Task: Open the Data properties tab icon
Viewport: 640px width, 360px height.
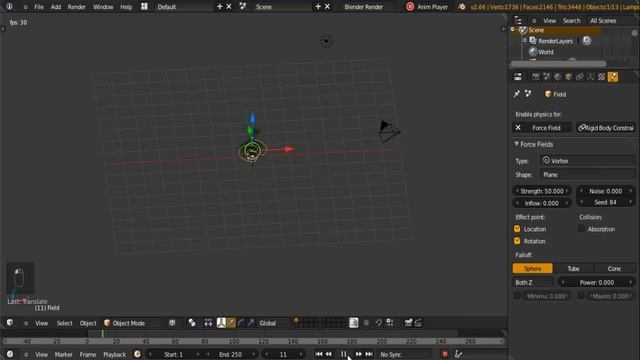Action: [x=591, y=77]
